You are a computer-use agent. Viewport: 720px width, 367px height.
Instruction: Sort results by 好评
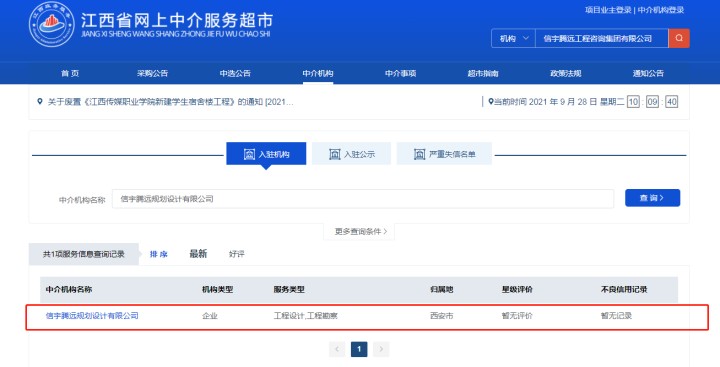point(236,254)
